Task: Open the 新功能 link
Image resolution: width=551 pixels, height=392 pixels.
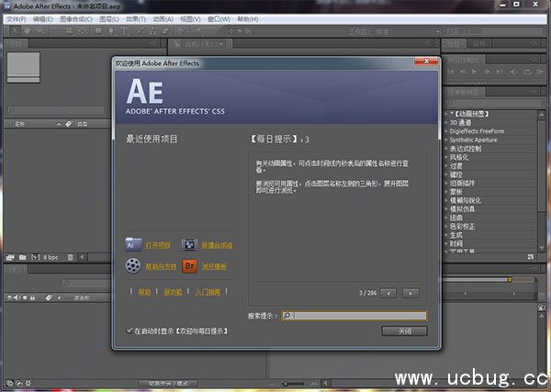Action: (172, 290)
